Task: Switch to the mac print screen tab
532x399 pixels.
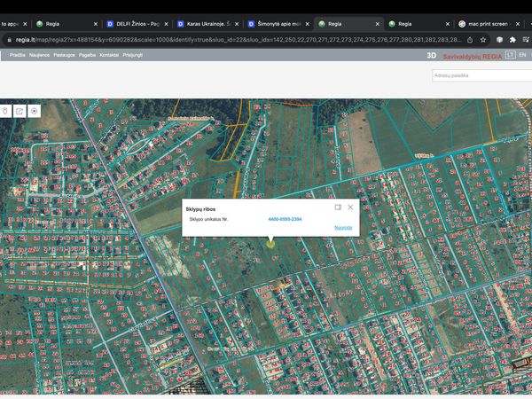Action: click(488, 24)
